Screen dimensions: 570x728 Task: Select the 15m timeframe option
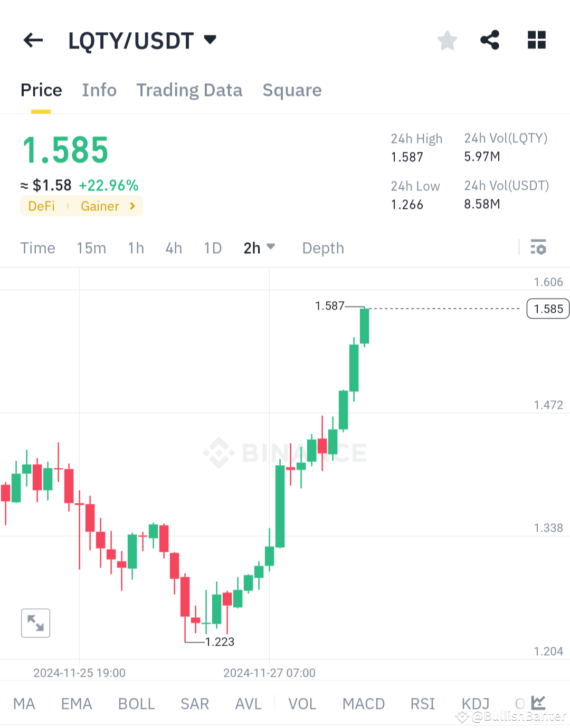coord(91,247)
